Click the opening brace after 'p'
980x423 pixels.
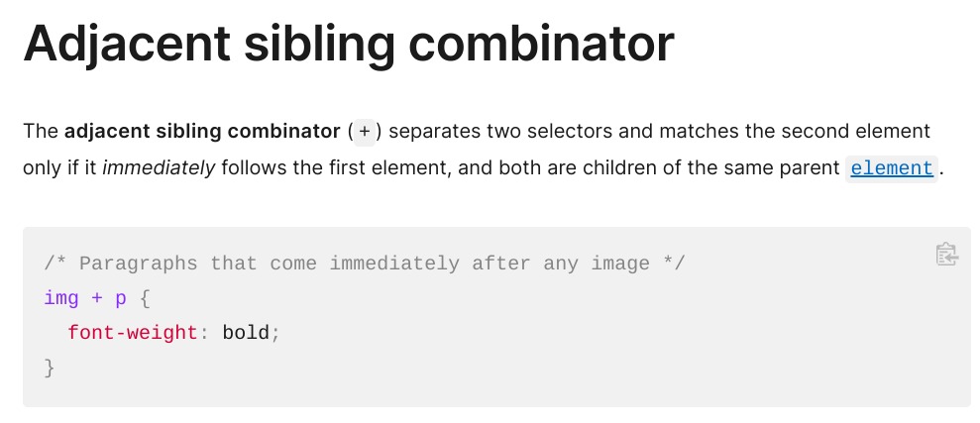point(145,298)
